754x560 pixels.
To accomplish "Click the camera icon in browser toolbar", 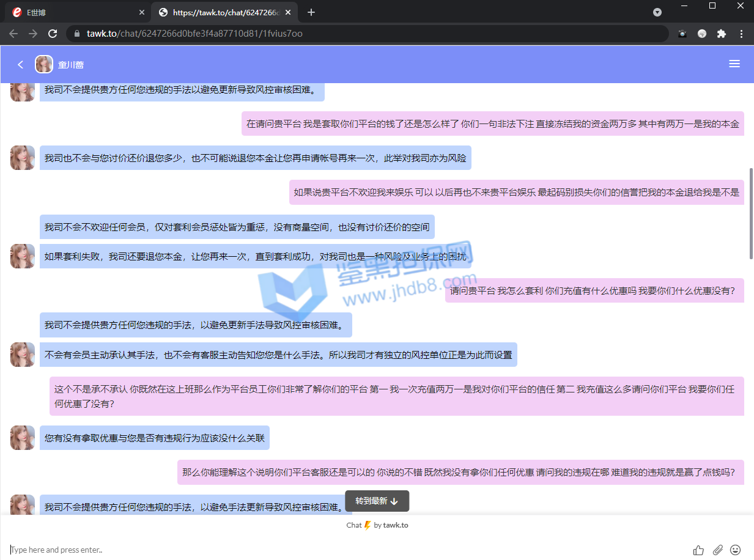I will click(682, 34).
